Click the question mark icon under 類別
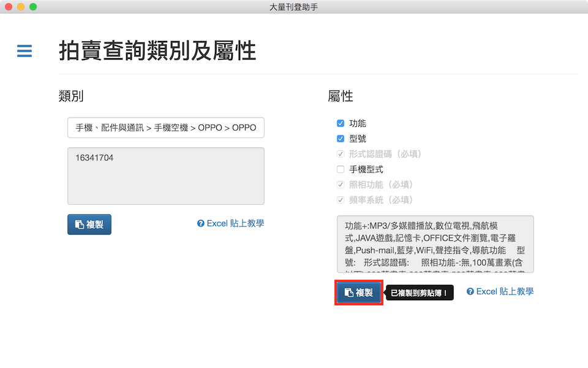 [x=200, y=224]
